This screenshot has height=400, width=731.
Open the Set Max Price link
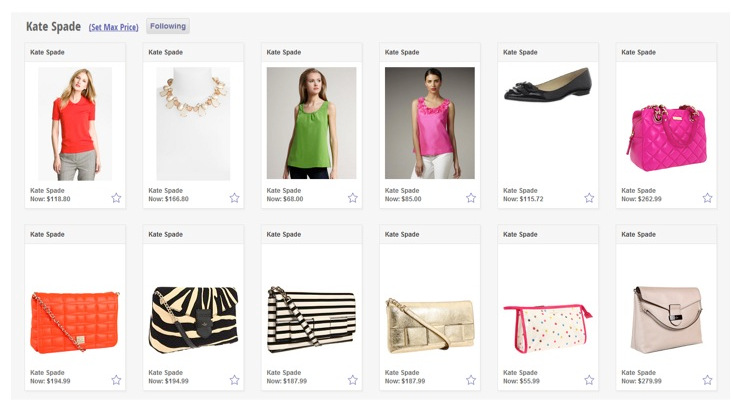(114, 27)
